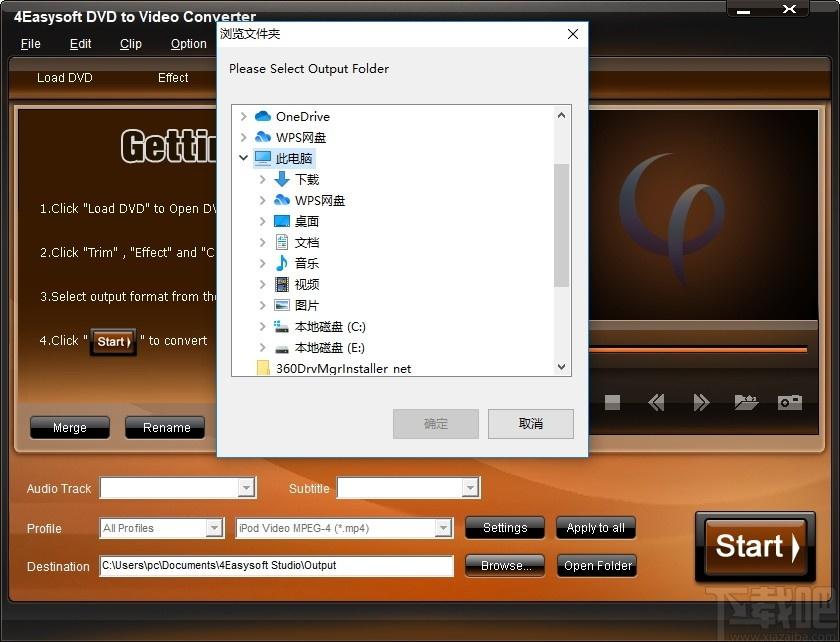This screenshot has width=840, height=642.
Task: Select the 此电脑 tree label
Action: [x=294, y=158]
